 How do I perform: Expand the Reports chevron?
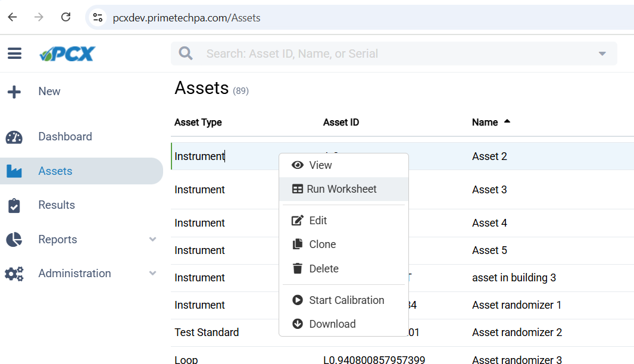coord(152,239)
